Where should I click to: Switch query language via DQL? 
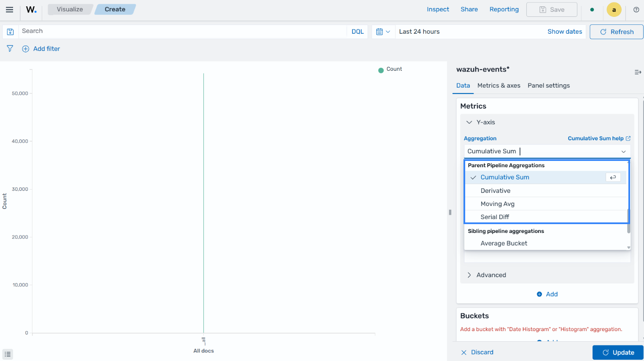coord(358,32)
